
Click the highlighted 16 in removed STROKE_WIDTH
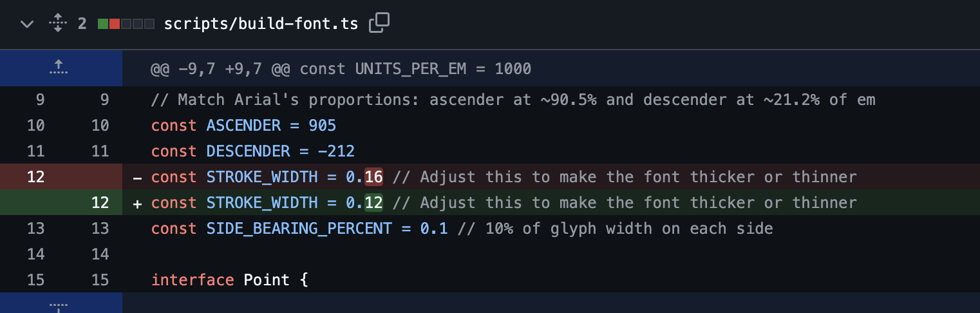point(373,177)
